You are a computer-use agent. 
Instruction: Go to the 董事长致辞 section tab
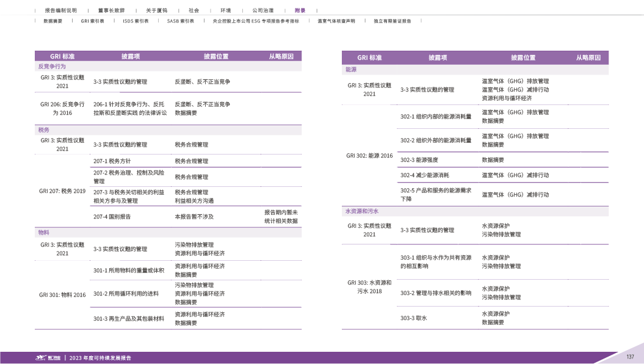click(x=110, y=11)
